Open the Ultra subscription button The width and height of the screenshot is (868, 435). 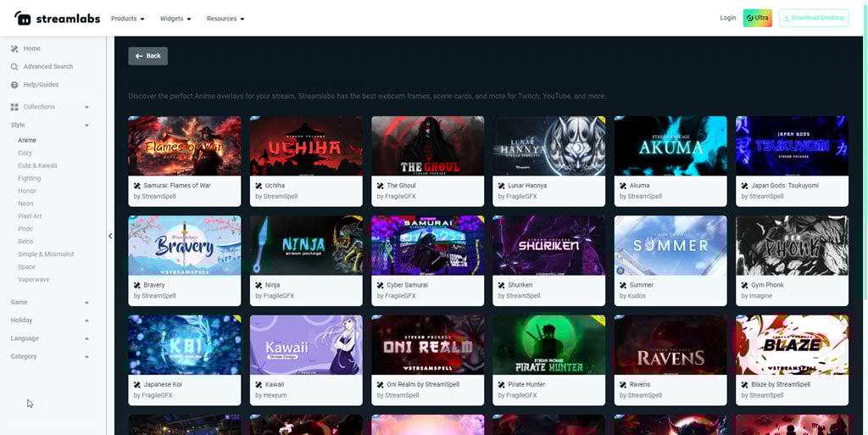coord(757,18)
